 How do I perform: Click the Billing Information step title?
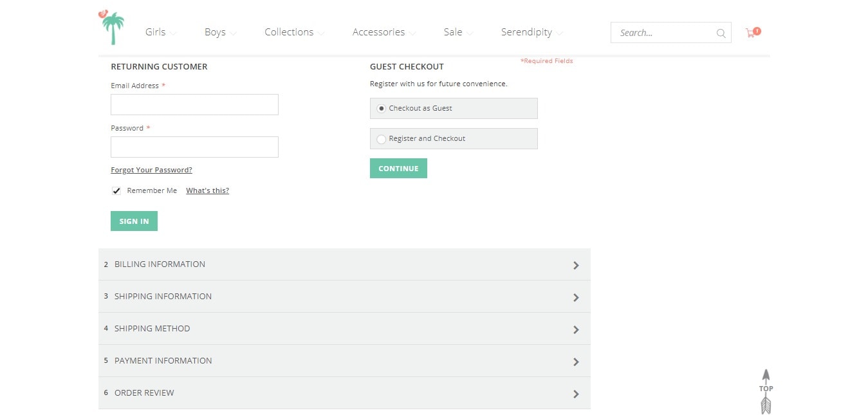pyautogui.click(x=160, y=264)
